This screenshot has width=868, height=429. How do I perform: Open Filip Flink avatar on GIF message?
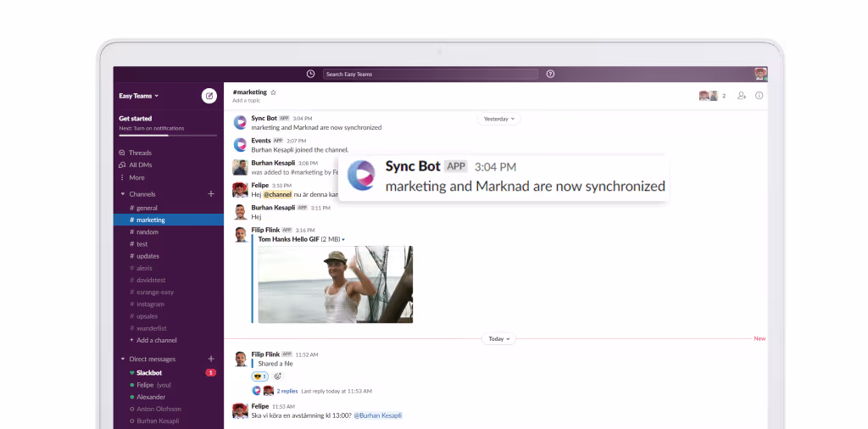[240, 234]
